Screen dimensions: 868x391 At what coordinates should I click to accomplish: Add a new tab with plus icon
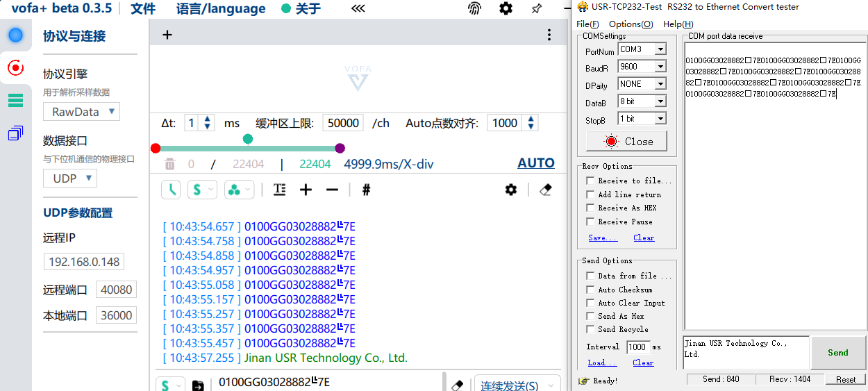(167, 35)
